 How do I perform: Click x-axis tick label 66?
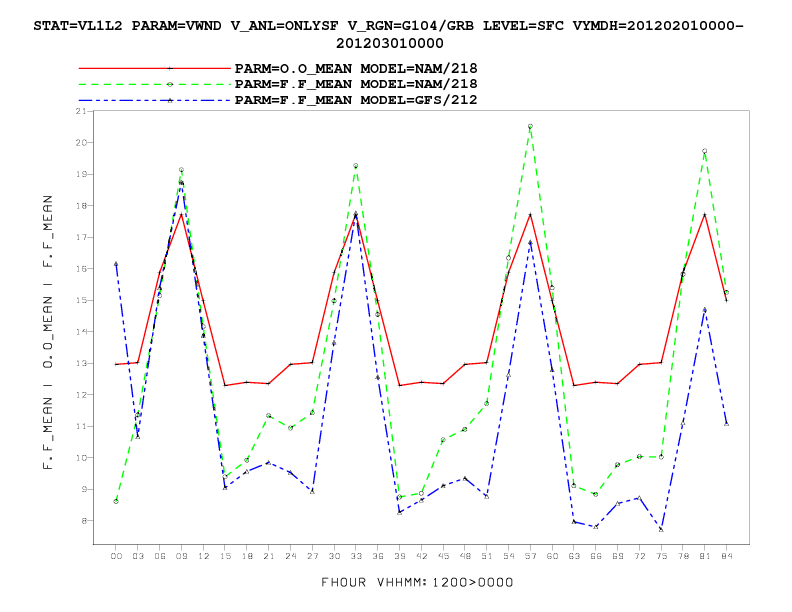596,556
